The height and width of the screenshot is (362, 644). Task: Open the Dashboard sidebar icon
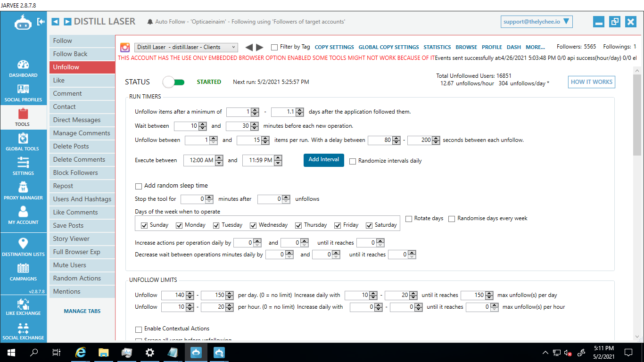[23, 69]
